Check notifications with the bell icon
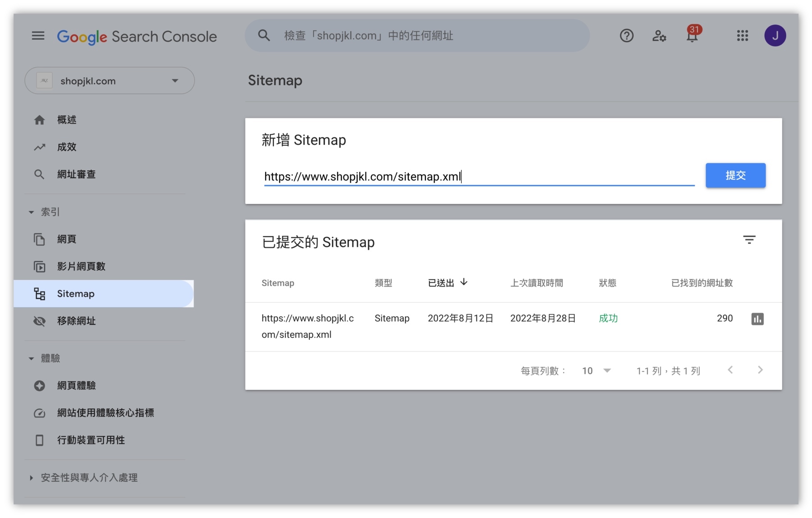 692,36
